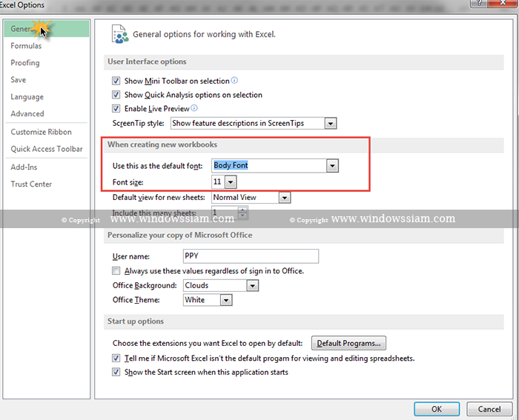Open the Proofing category
519x420 pixels.
click(x=24, y=63)
